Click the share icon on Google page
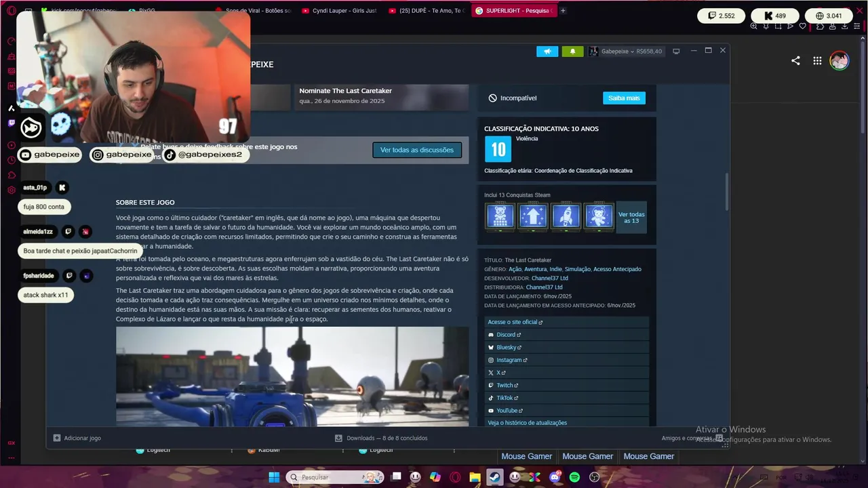The image size is (868, 488). (x=795, y=61)
